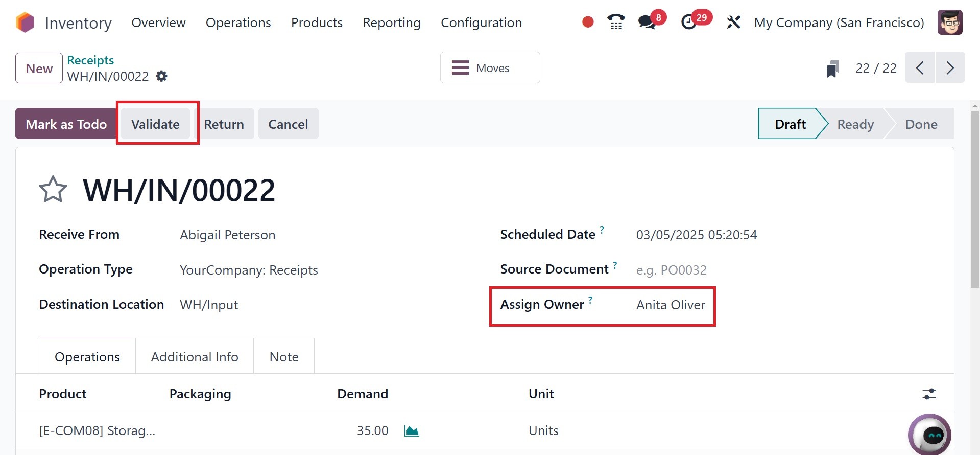980x455 pixels.
Task: Click the record title WH/IN/00022 field
Action: click(x=179, y=190)
